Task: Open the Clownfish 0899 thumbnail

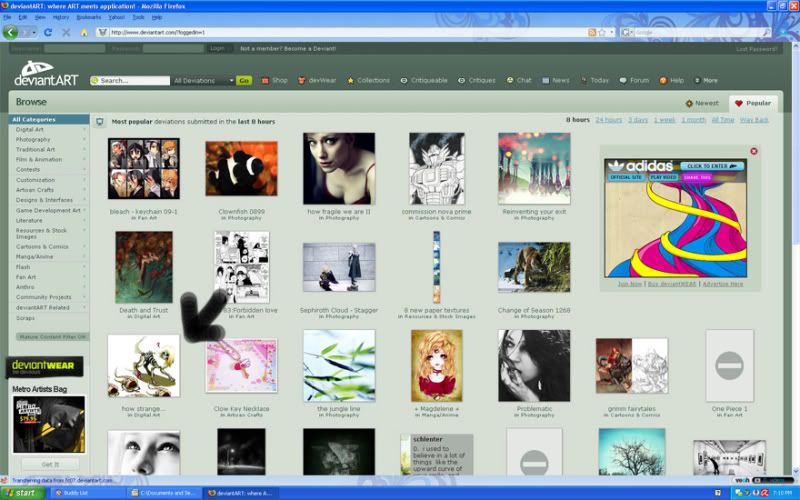Action: click(241, 169)
